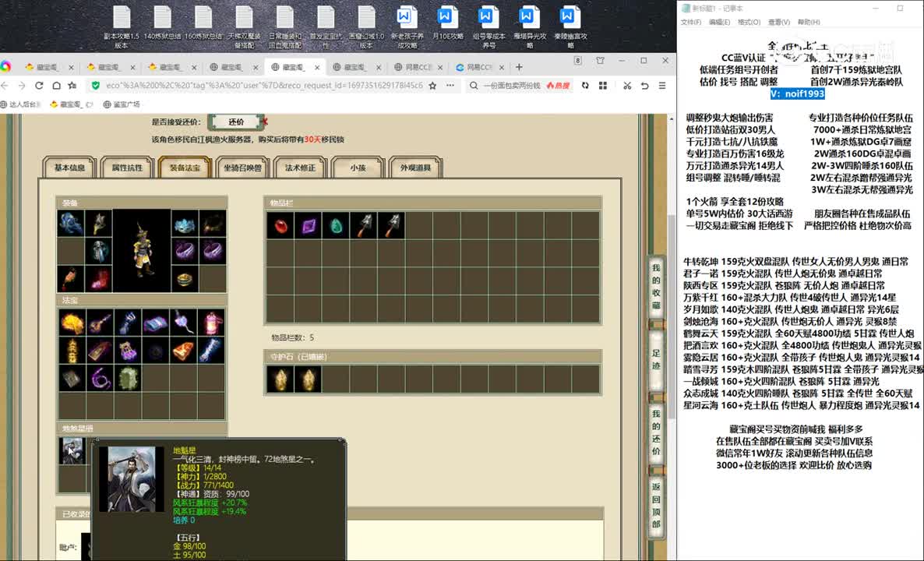Viewport: 924px width, 561px height.
Task: Open WPS document 月10E攻略 on desktop
Action: pos(448,23)
